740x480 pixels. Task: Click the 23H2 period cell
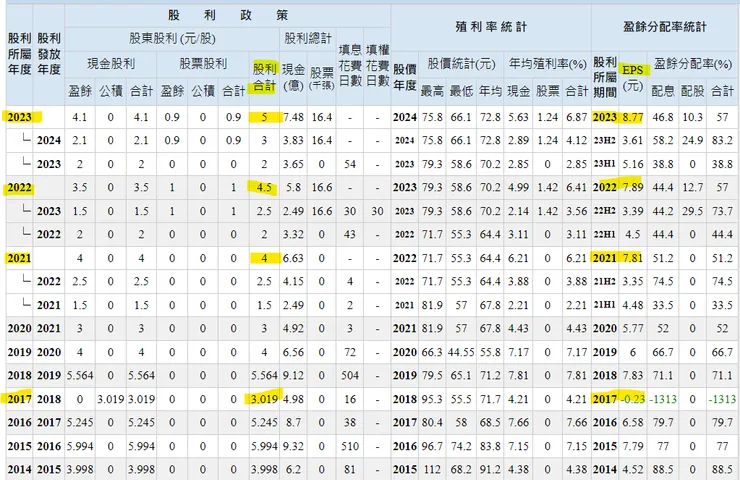coord(605,140)
